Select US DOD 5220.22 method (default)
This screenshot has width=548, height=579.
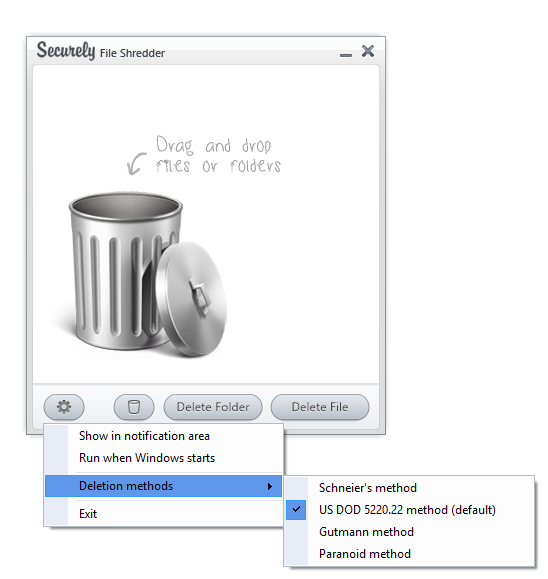[409, 510]
